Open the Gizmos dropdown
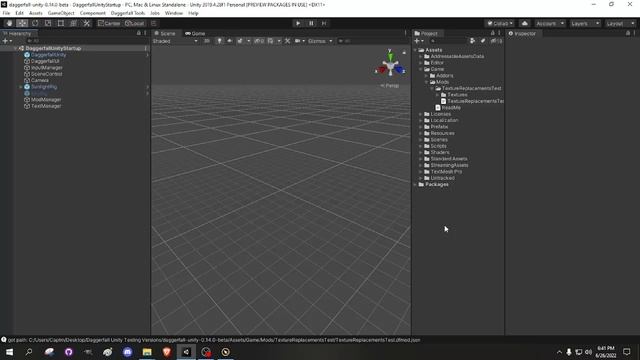 (320, 41)
